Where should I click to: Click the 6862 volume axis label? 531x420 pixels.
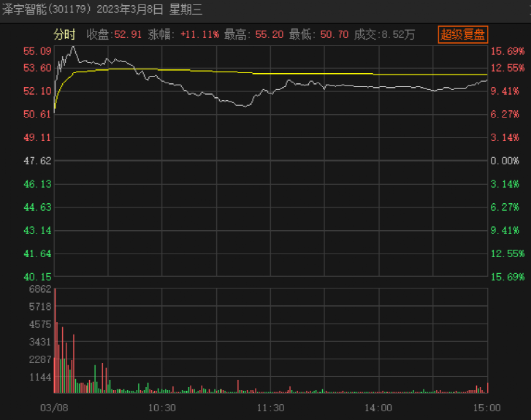click(41, 289)
